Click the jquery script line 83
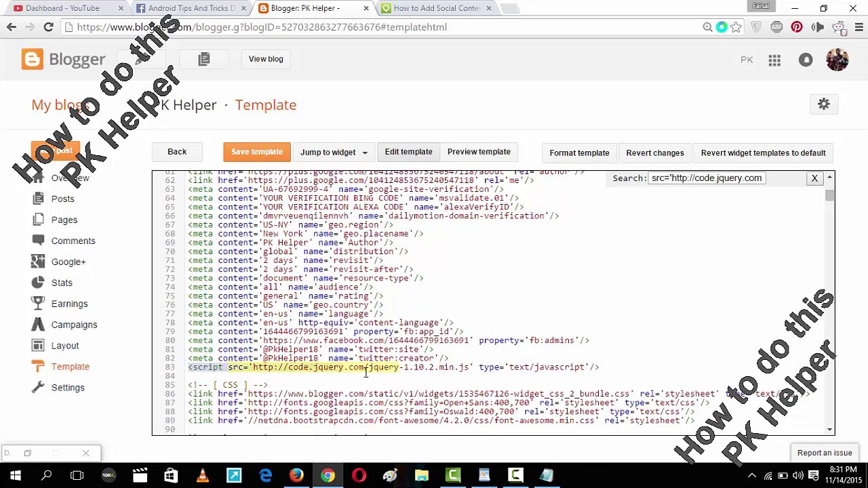The width and height of the screenshot is (868, 488). click(393, 367)
